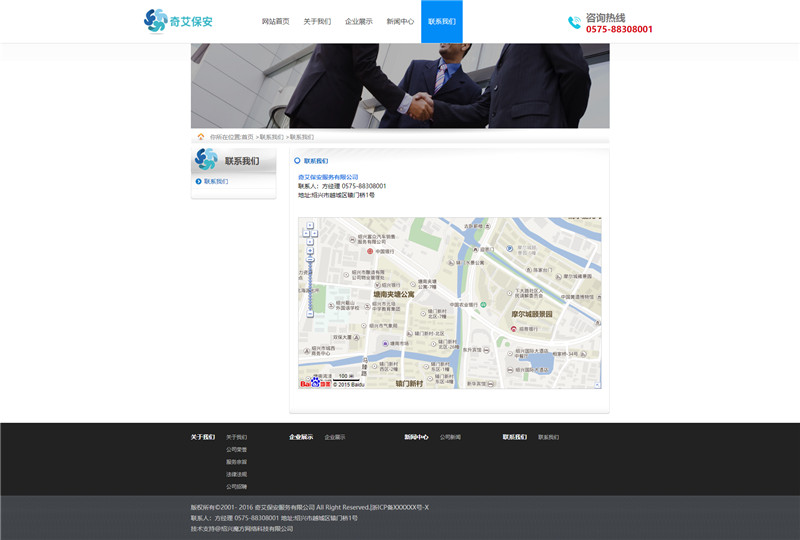Click the purple 塘南市场 marker on the map

click(x=385, y=343)
